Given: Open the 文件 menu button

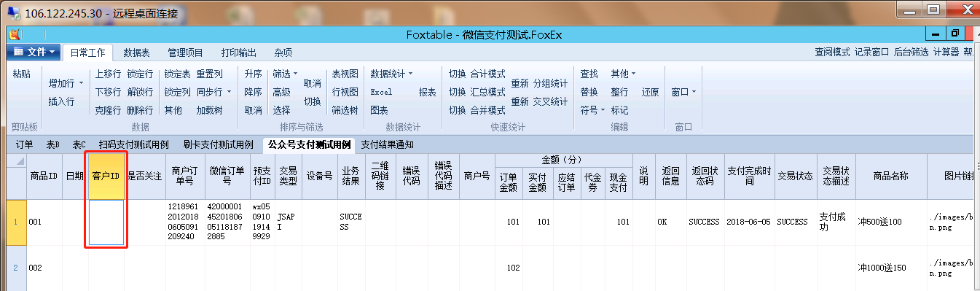Looking at the screenshot, I should pos(31,53).
